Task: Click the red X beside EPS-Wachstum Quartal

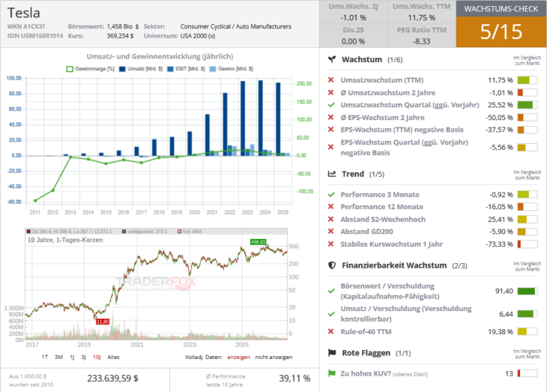Action: 330,148
